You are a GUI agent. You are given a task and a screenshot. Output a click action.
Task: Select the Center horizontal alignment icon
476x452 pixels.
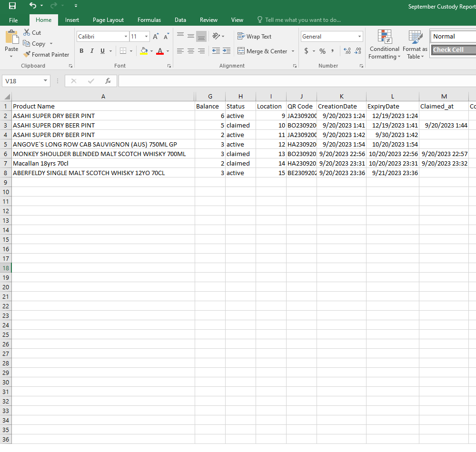tap(190, 51)
